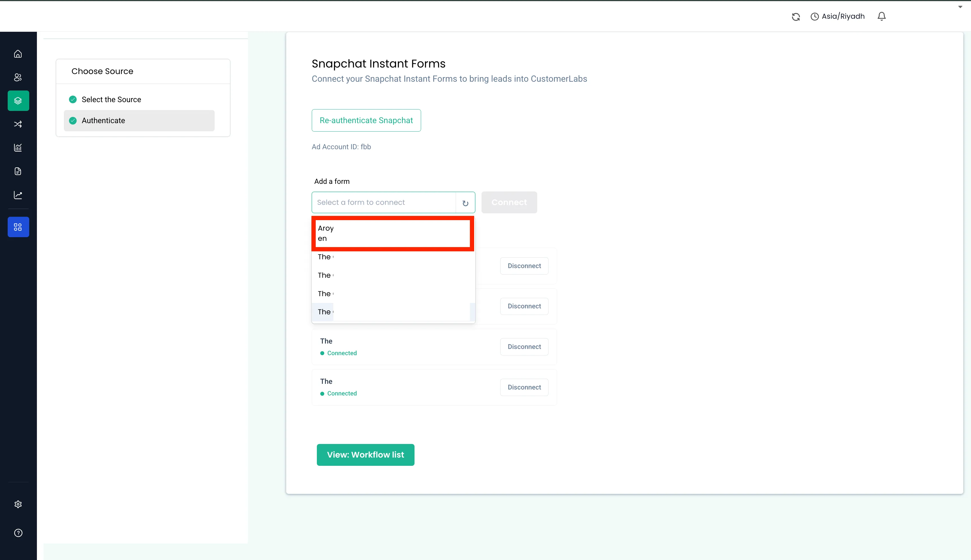
Task: Select the green Sources layers icon
Action: (x=18, y=101)
